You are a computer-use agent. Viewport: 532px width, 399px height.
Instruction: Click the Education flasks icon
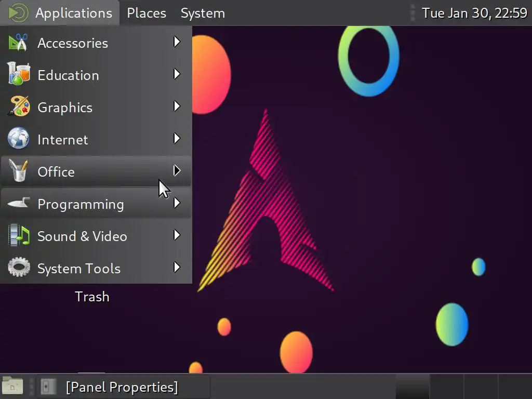click(18, 74)
